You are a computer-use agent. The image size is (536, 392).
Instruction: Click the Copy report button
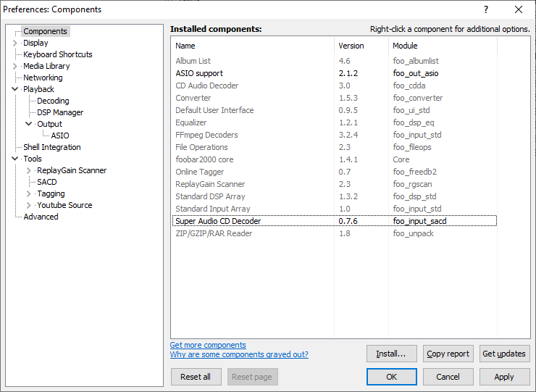click(448, 354)
